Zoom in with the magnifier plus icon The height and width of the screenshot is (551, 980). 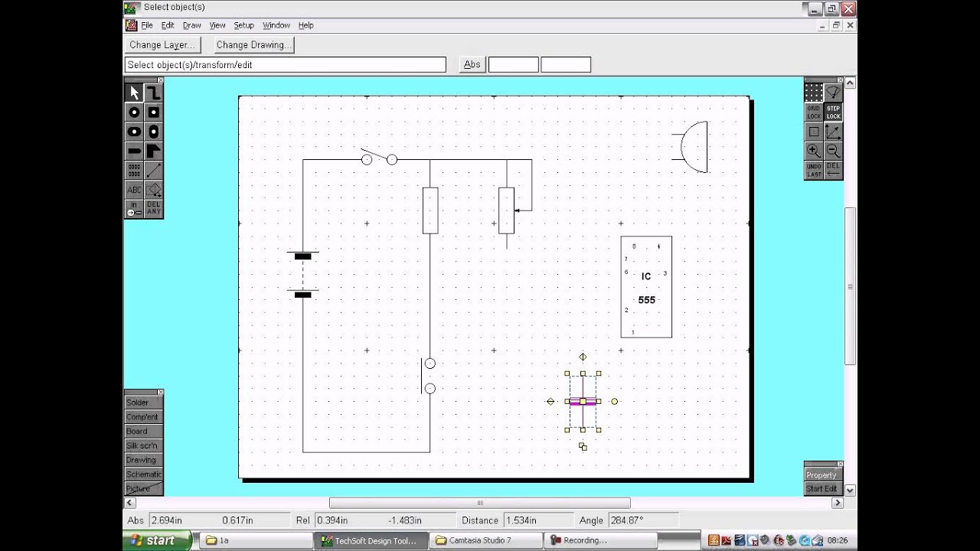pyautogui.click(x=814, y=151)
